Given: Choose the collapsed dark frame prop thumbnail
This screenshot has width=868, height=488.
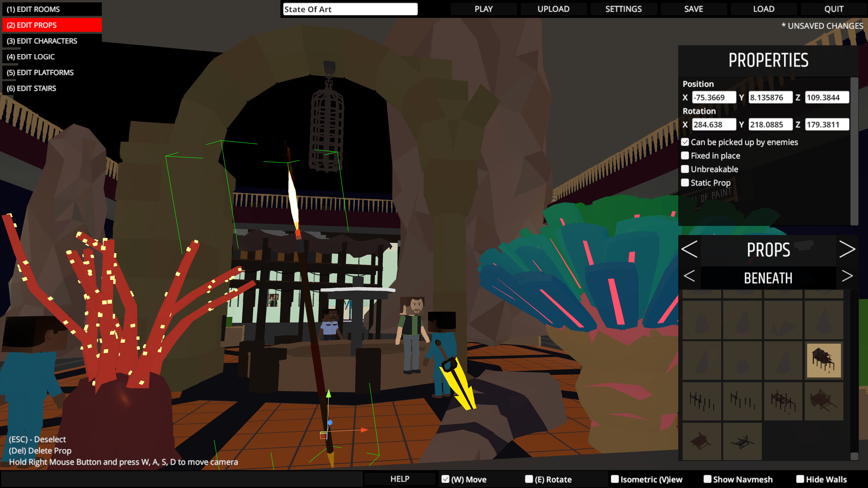Looking at the screenshot, I should tap(742, 441).
